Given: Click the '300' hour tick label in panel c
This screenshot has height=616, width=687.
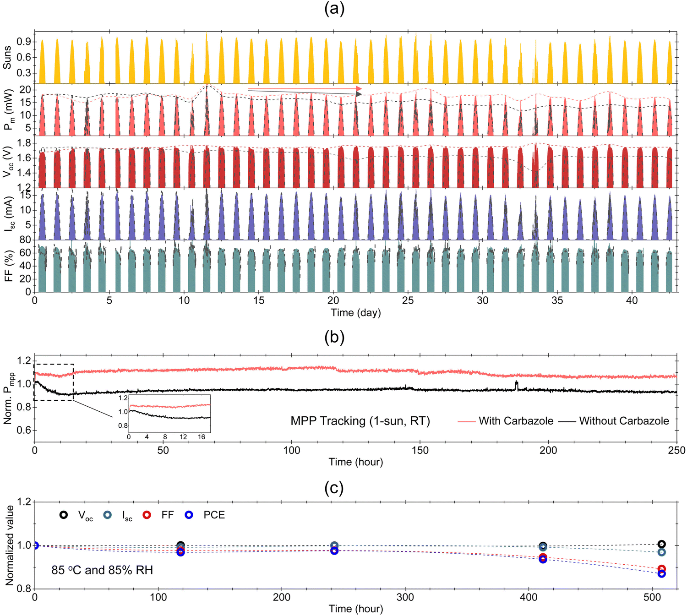Looking at the screenshot, I should (x=405, y=597).
